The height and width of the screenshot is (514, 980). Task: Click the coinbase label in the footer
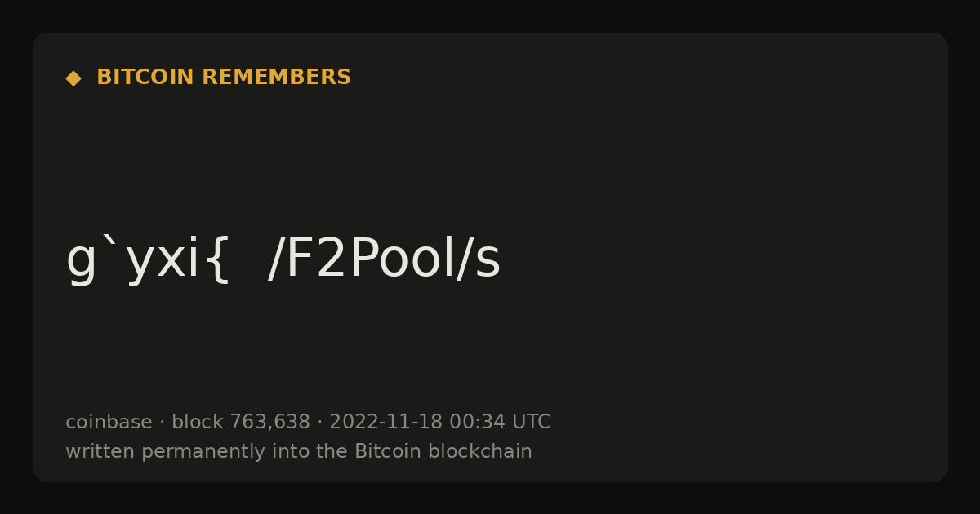(x=109, y=422)
